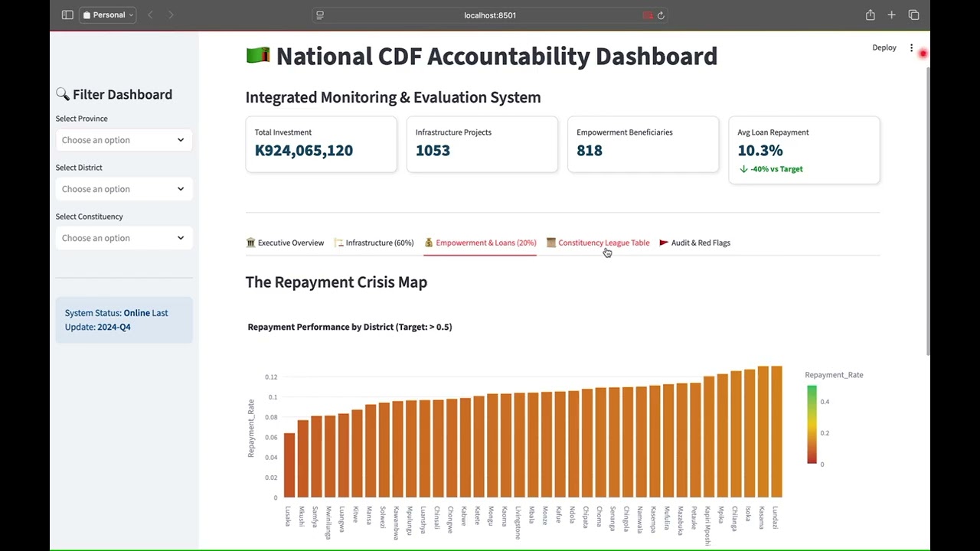Open the Select District dropdown
Image resolution: width=980 pixels, height=551 pixels.
pyautogui.click(x=123, y=189)
